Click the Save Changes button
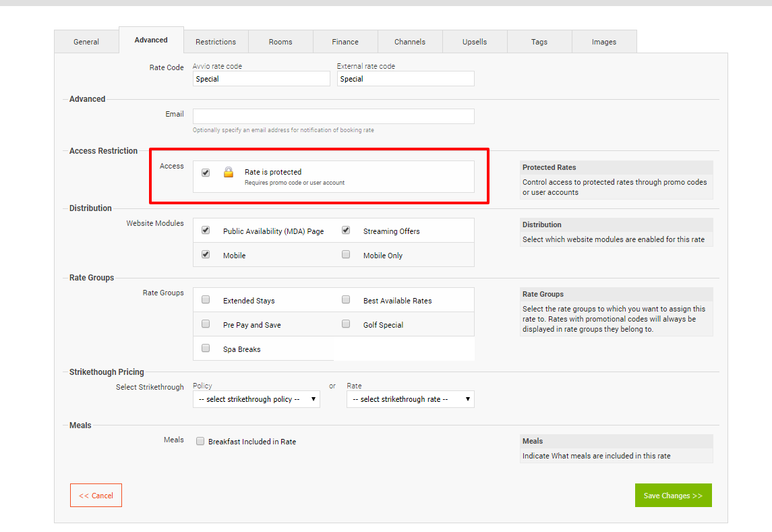The height and width of the screenshot is (532, 772). 673,496
